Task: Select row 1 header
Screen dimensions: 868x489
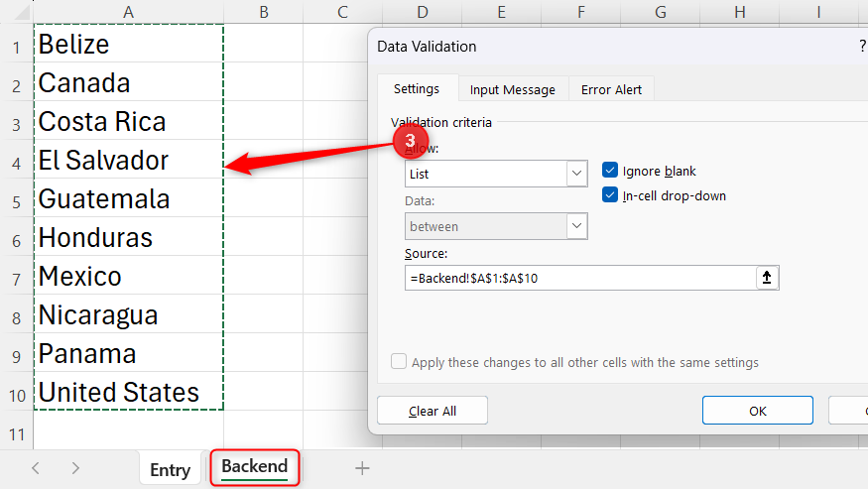Action: pyautogui.click(x=17, y=44)
